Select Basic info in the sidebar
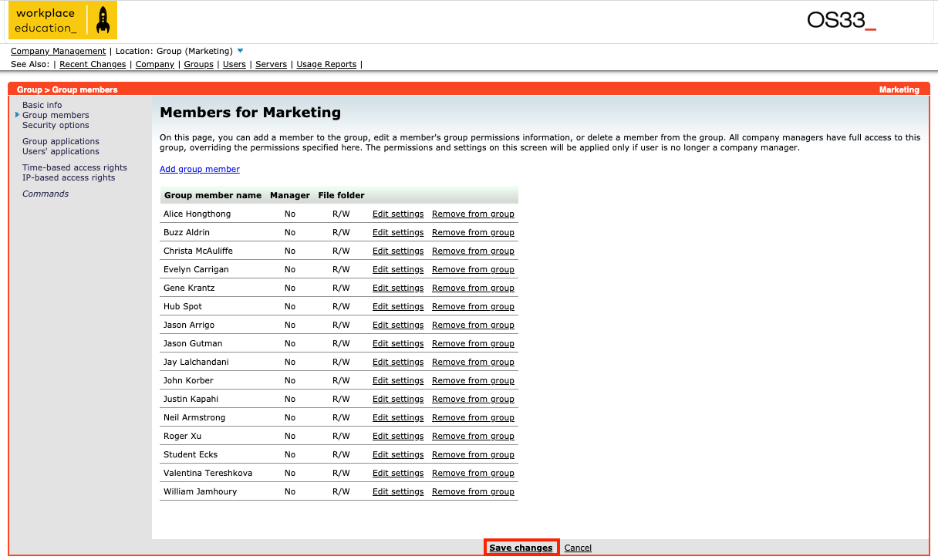The width and height of the screenshot is (938, 560). pyautogui.click(x=42, y=105)
